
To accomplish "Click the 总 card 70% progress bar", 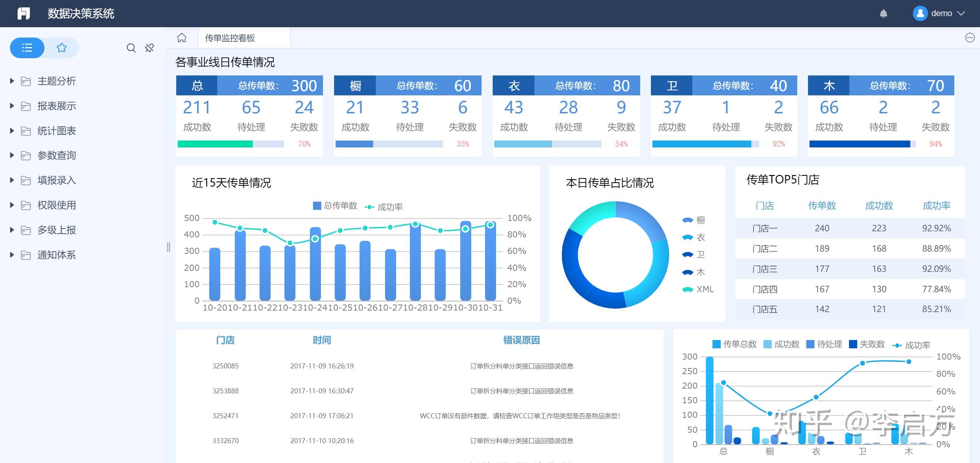I will coord(231,144).
